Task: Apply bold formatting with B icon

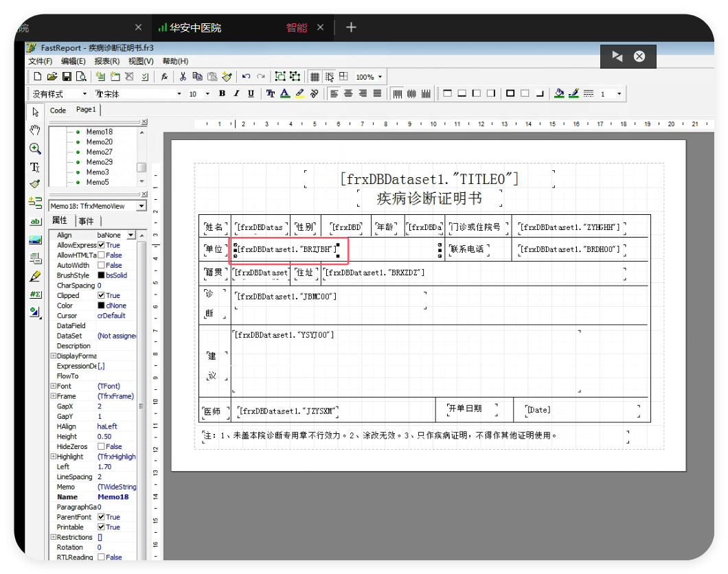Action: 223,94
